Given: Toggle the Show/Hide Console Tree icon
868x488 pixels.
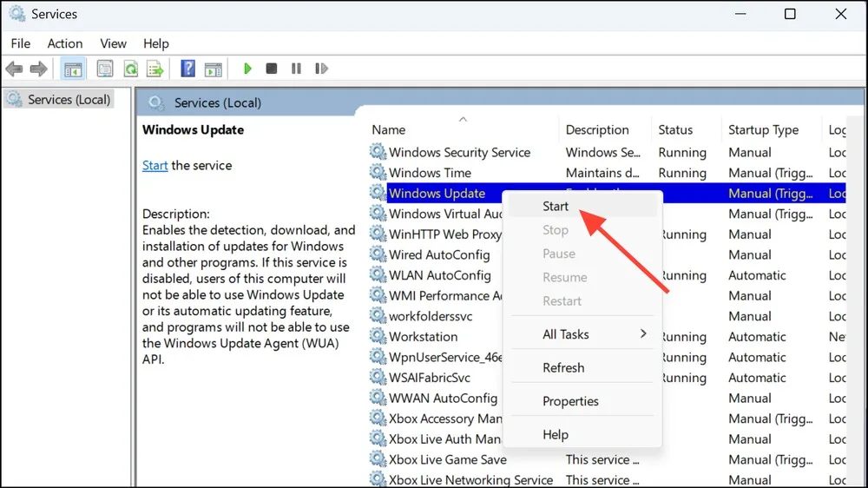Looking at the screenshot, I should (73, 69).
